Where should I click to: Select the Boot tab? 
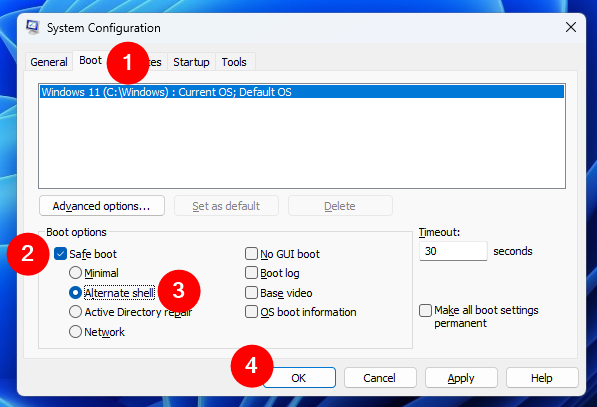(91, 60)
